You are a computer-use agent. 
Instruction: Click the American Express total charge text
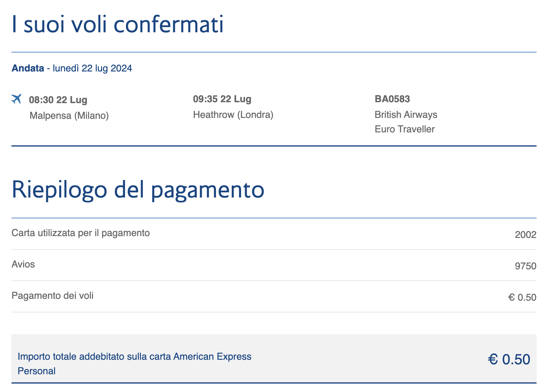pos(134,356)
